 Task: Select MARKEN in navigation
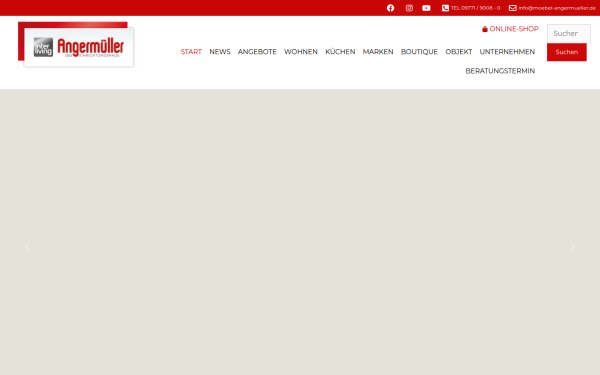(x=378, y=52)
